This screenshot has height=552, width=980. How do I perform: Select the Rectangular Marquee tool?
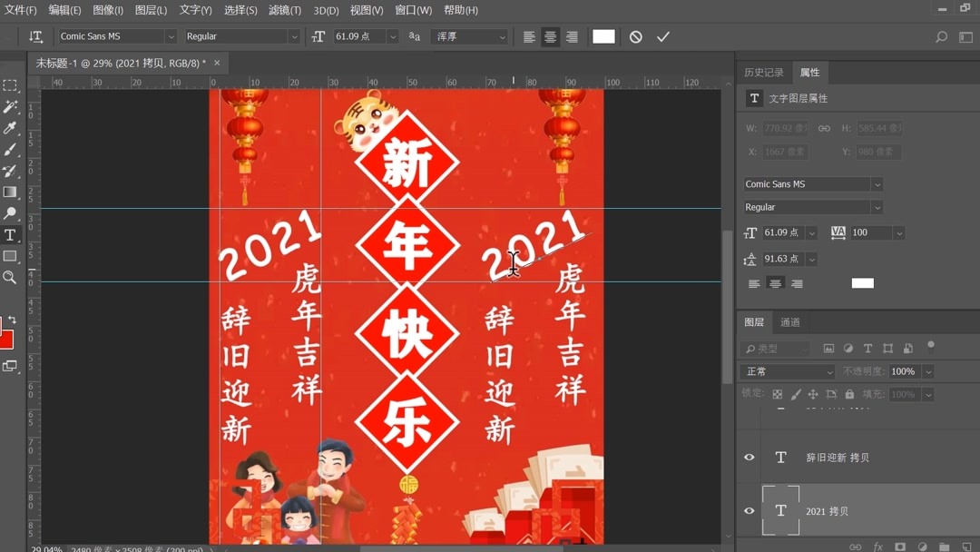tap(11, 84)
